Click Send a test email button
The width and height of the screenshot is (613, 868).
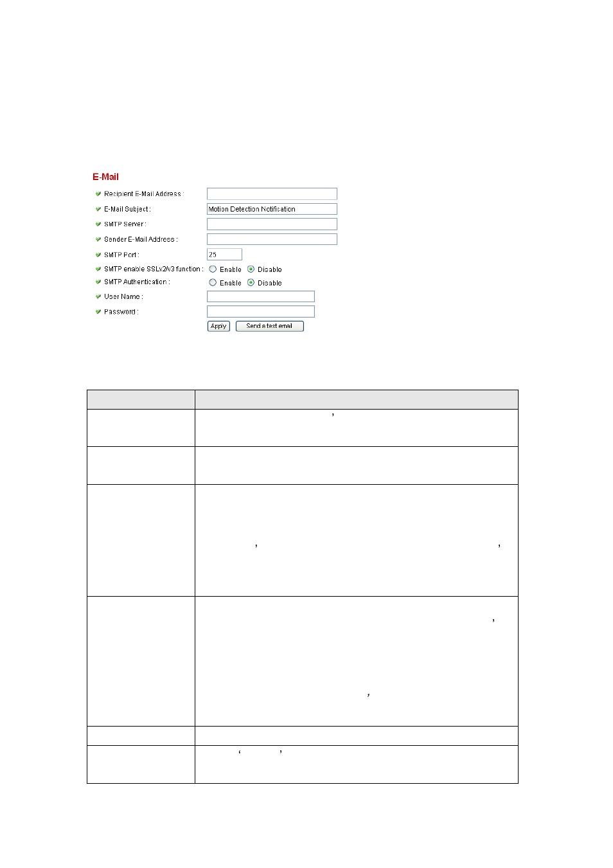(269, 326)
